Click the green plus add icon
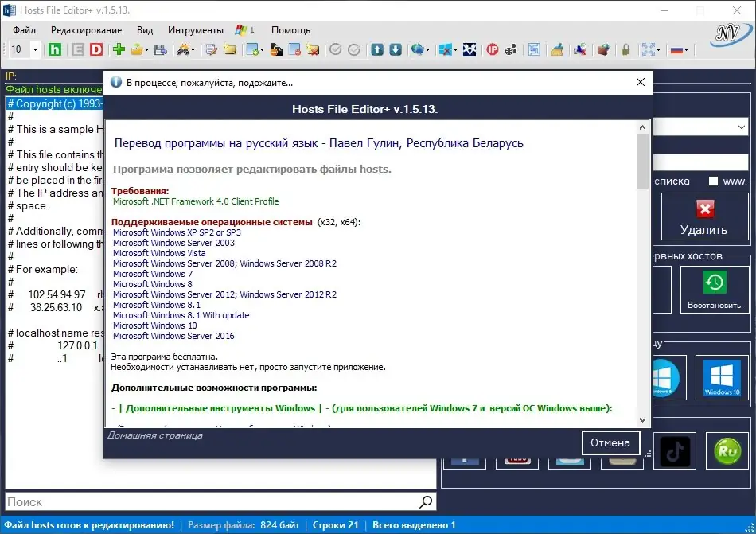 119,49
